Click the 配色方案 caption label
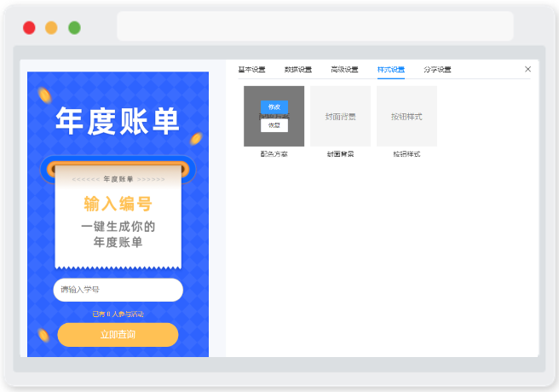This screenshot has height=392, width=559. click(274, 154)
